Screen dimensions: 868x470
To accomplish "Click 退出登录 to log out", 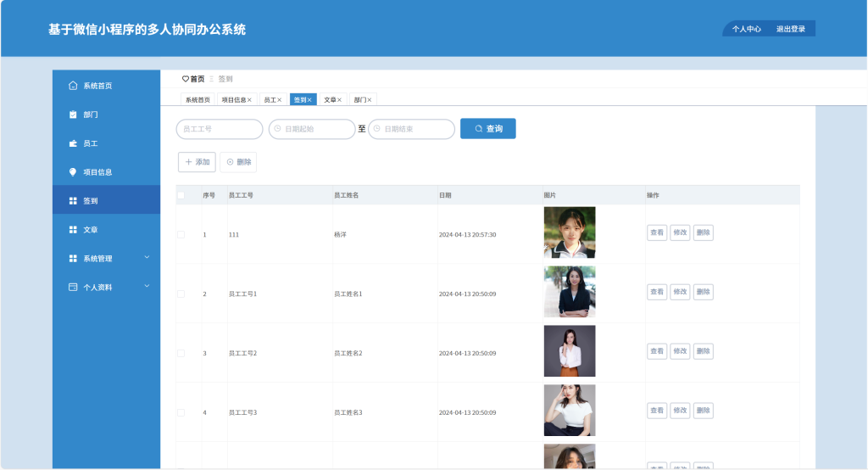I will tap(791, 29).
